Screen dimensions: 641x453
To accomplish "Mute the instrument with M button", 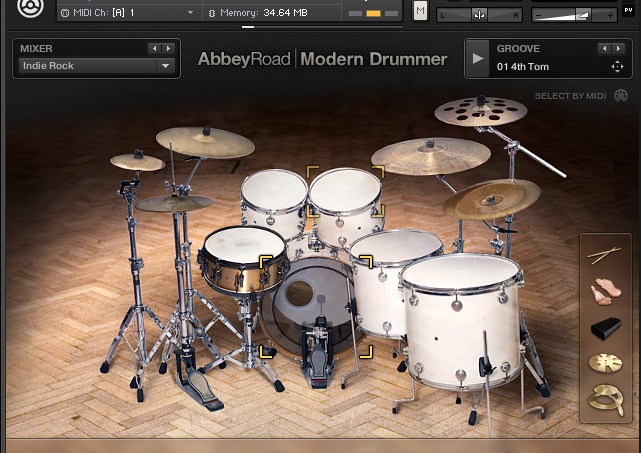I will 420,11.
